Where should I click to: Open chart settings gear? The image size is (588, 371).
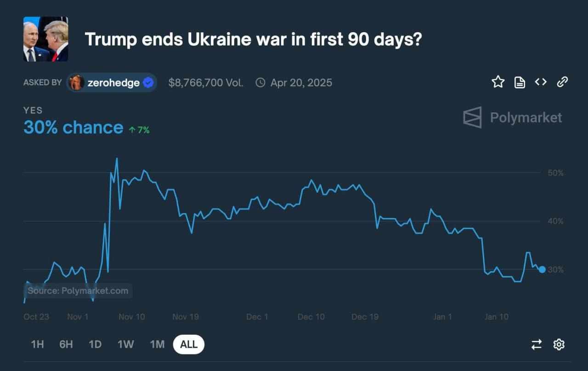(559, 344)
